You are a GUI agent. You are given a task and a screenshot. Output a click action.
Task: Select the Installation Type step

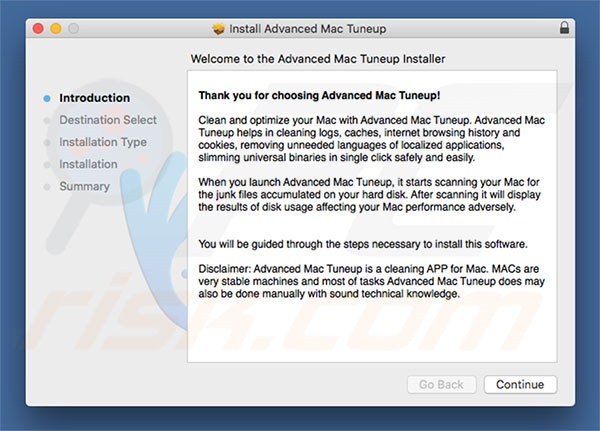pos(103,142)
